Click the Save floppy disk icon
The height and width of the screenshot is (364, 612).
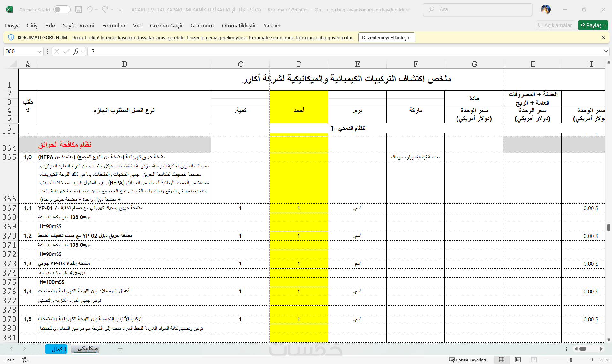pyautogui.click(x=79, y=10)
